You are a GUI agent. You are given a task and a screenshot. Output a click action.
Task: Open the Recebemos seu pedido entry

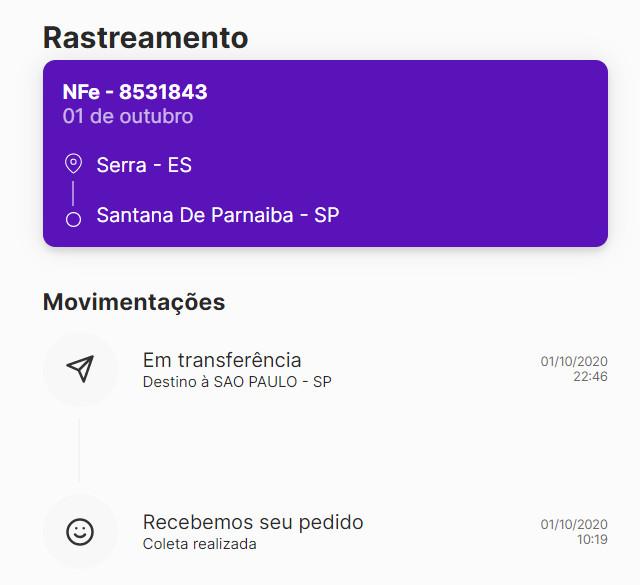325,532
